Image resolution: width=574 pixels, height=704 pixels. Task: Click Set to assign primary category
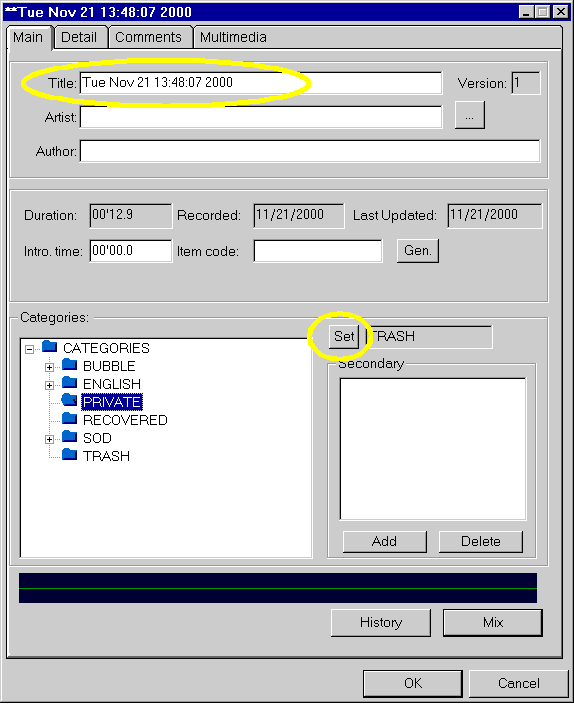[344, 336]
